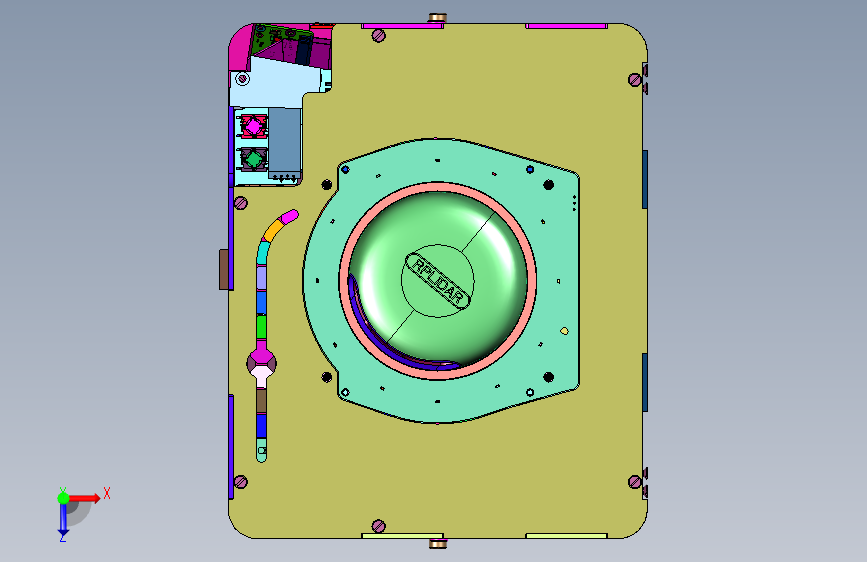The width and height of the screenshot is (867, 562).
Task: Click the RPLIDAR engraved label on the dome
Action: tap(438, 281)
